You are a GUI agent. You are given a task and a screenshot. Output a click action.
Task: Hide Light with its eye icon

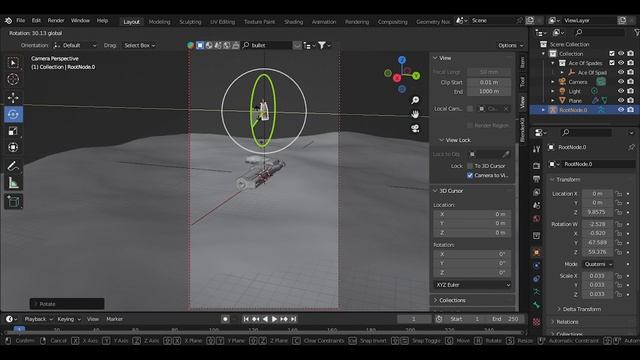click(621, 91)
